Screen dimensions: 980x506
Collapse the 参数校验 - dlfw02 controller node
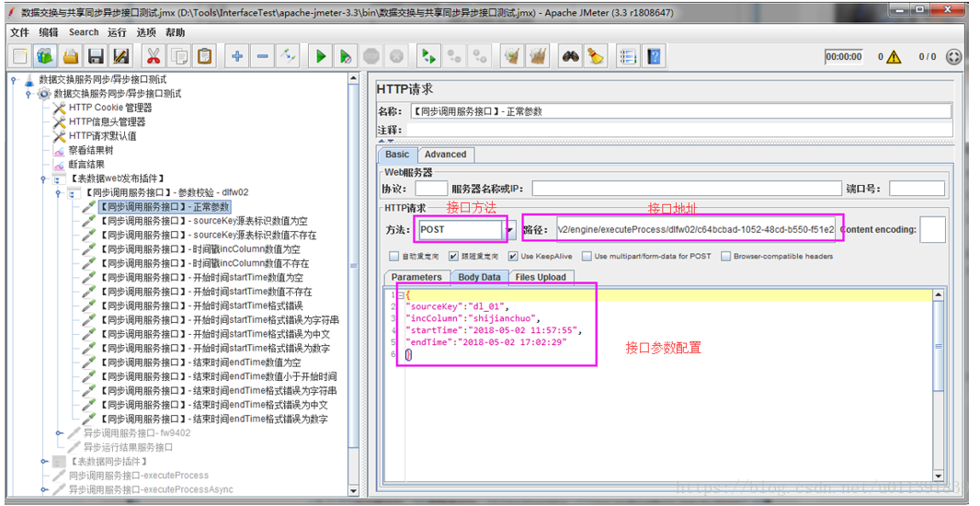(58, 192)
